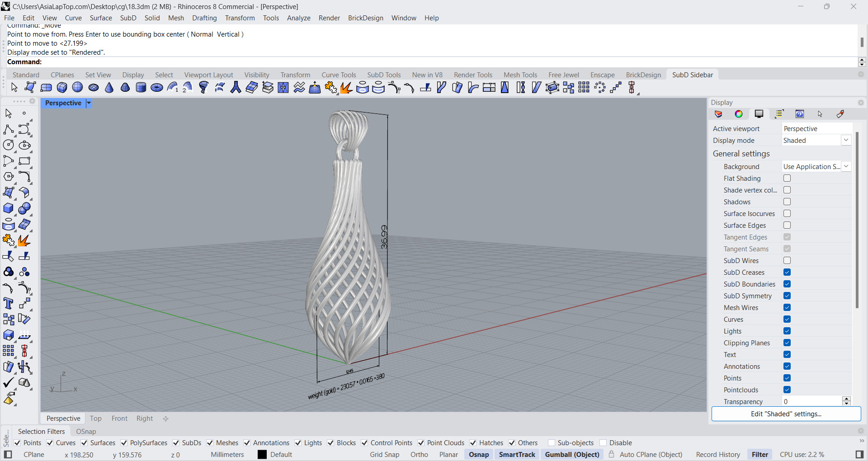Click the Explode tool in left sidebar

pos(24,240)
